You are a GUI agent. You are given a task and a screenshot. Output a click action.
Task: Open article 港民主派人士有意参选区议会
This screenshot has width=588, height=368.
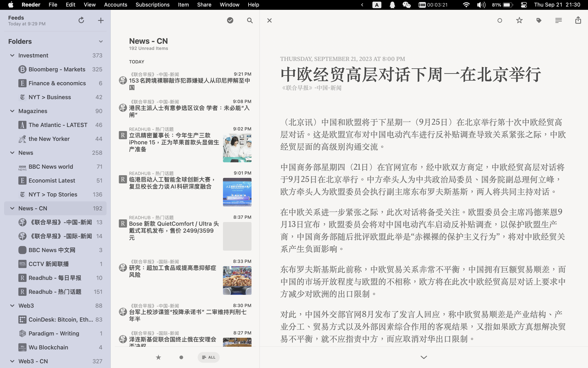(x=185, y=109)
